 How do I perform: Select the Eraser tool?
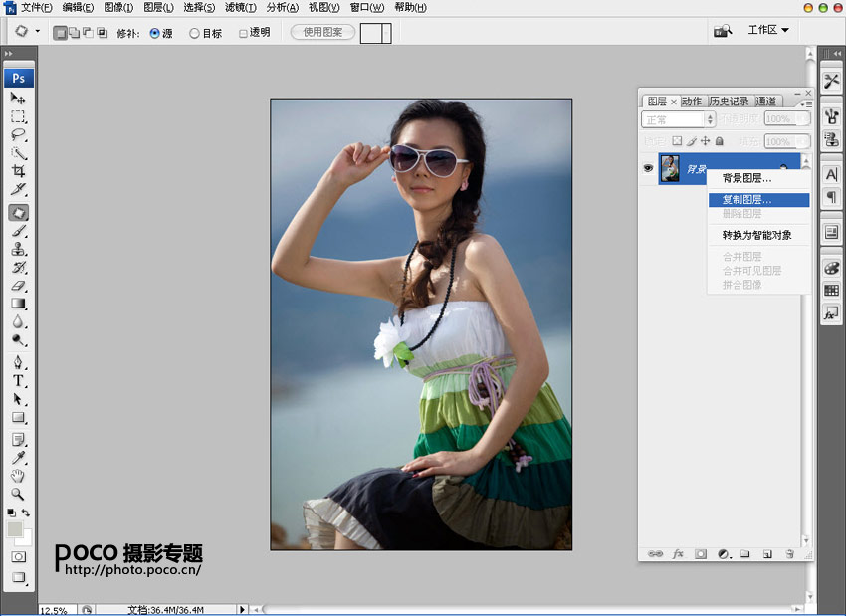18,286
